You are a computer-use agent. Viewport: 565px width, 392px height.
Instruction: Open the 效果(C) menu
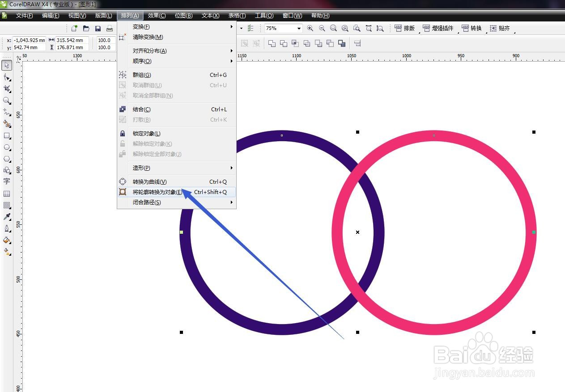pos(157,16)
